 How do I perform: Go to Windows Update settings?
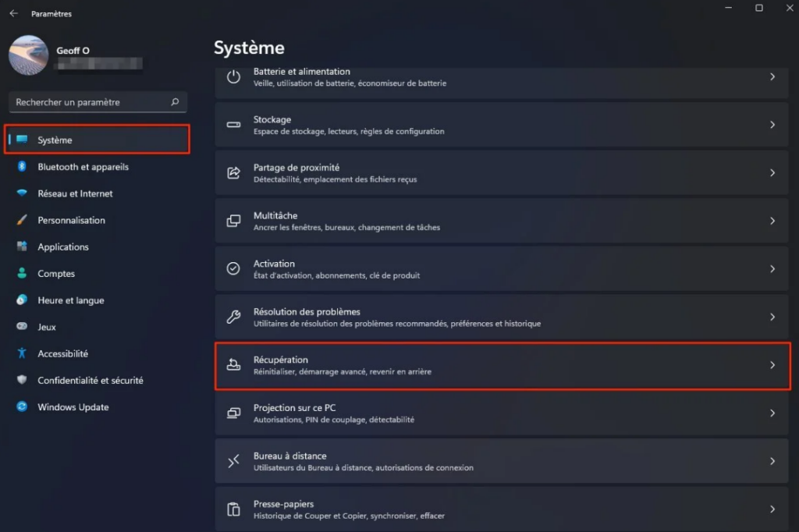click(73, 407)
